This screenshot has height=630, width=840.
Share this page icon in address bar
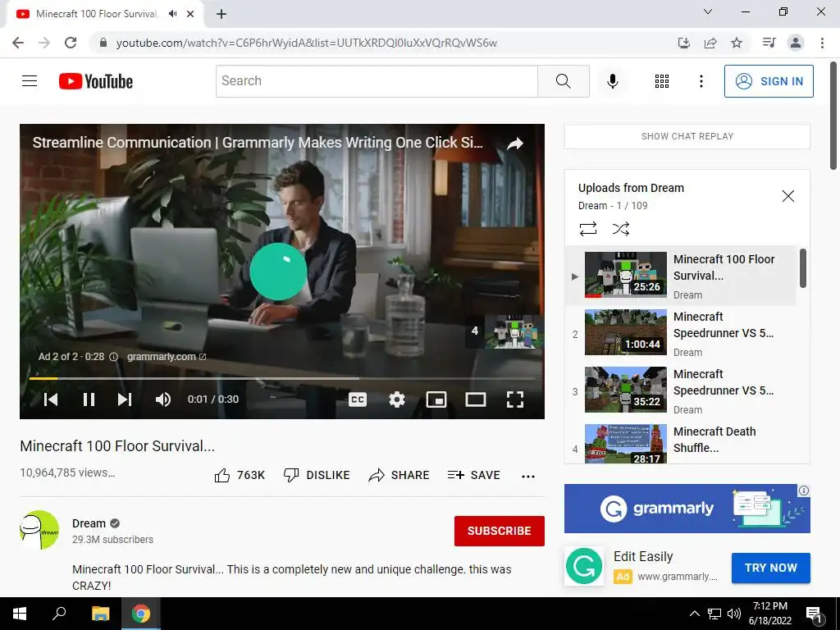pos(710,43)
